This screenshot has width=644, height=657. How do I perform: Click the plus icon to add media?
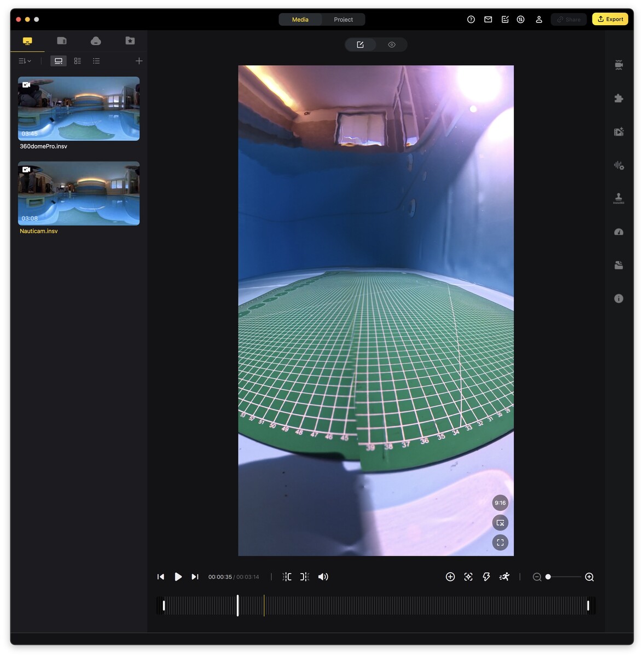click(x=139, y=61)
